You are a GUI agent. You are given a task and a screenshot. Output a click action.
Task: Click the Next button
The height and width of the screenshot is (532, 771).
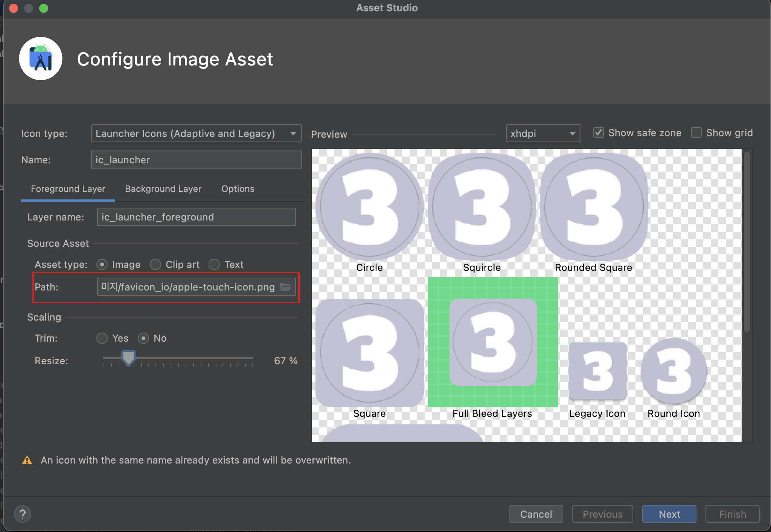[669, 514]
